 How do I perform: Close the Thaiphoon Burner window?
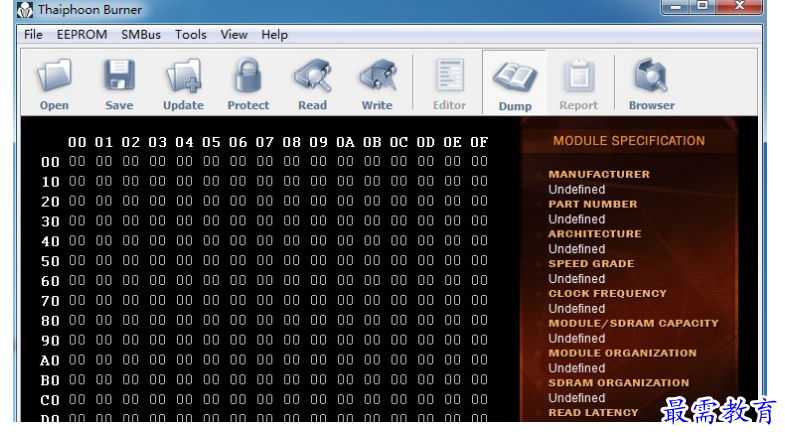point(739,7)
